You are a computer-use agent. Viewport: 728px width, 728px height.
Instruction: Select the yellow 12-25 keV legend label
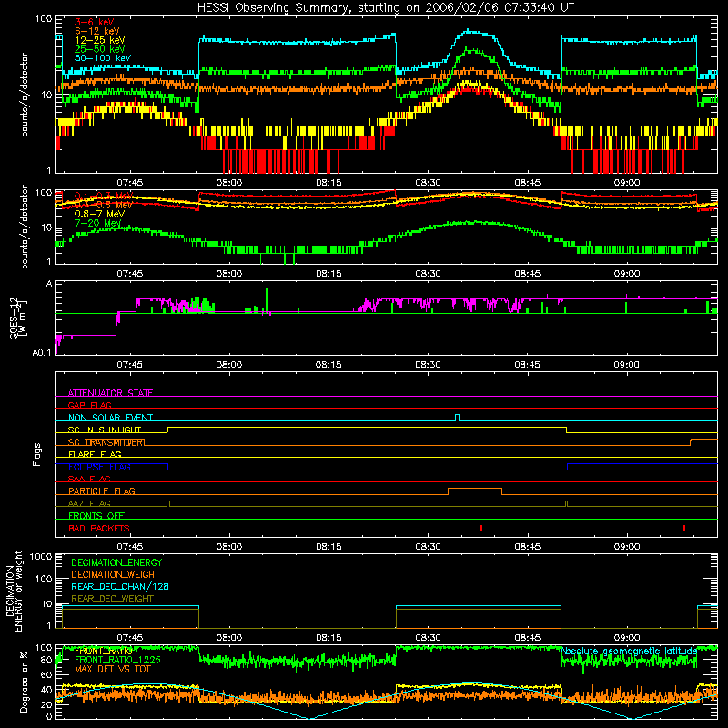[x=100, y=40]
